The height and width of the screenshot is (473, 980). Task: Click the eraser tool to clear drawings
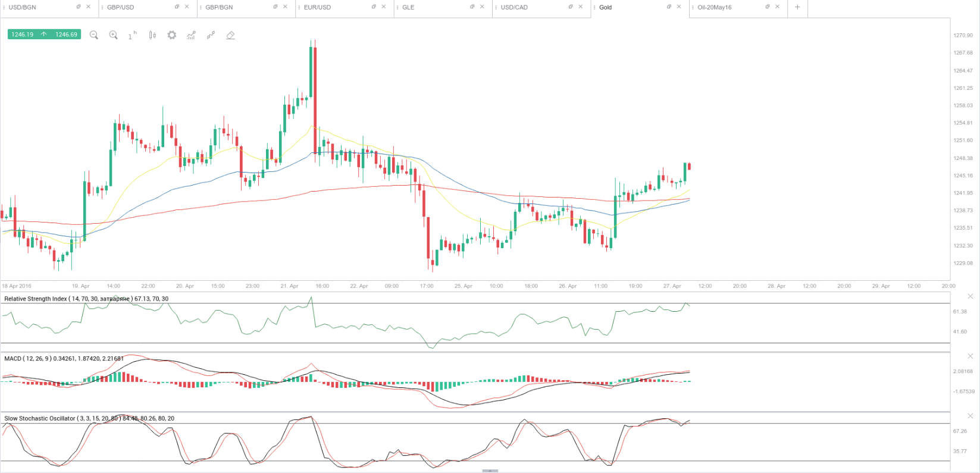pyautogui.click(x=230, y=35)
